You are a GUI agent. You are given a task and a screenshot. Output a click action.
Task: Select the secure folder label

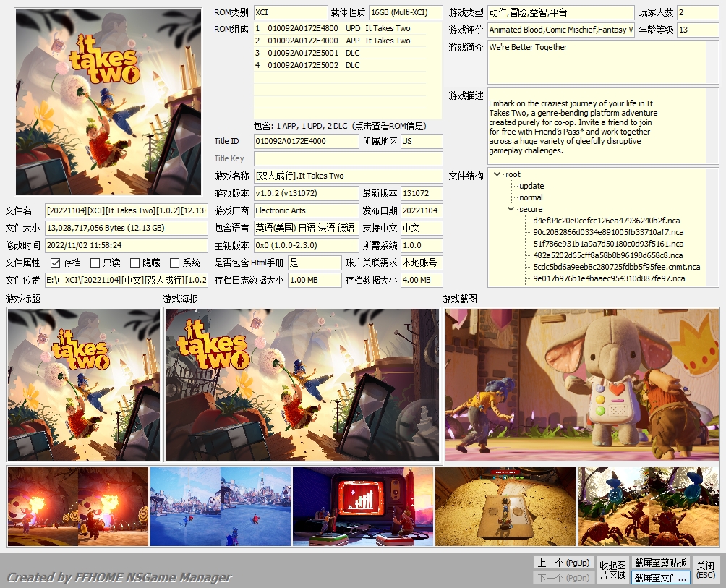coord(531,209)
